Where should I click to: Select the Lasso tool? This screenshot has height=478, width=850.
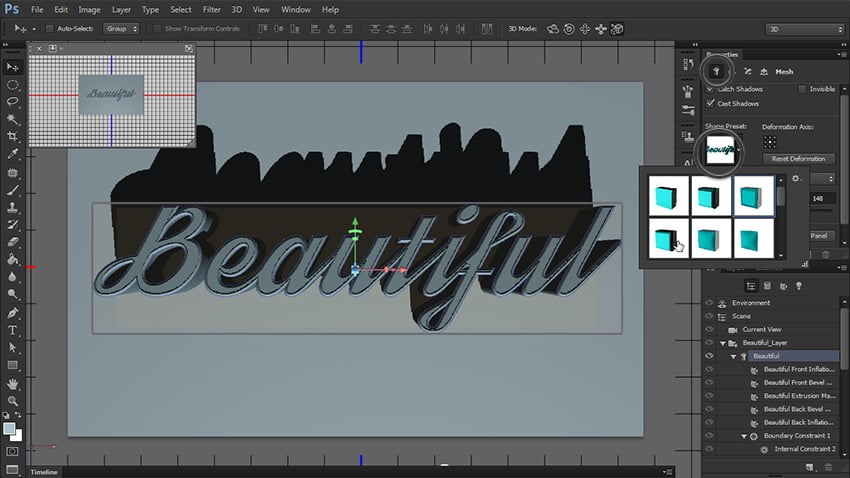pyautogui.click(x=13, y=101)
